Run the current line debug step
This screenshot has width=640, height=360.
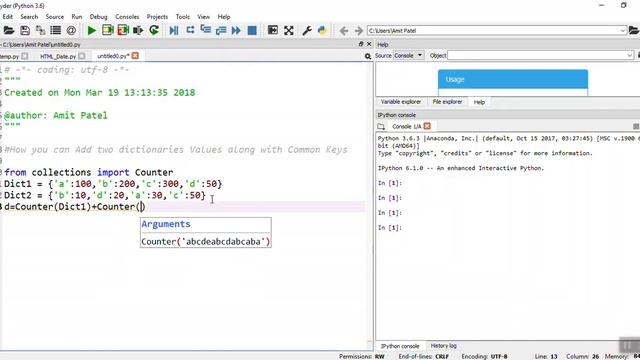[190, 30]
